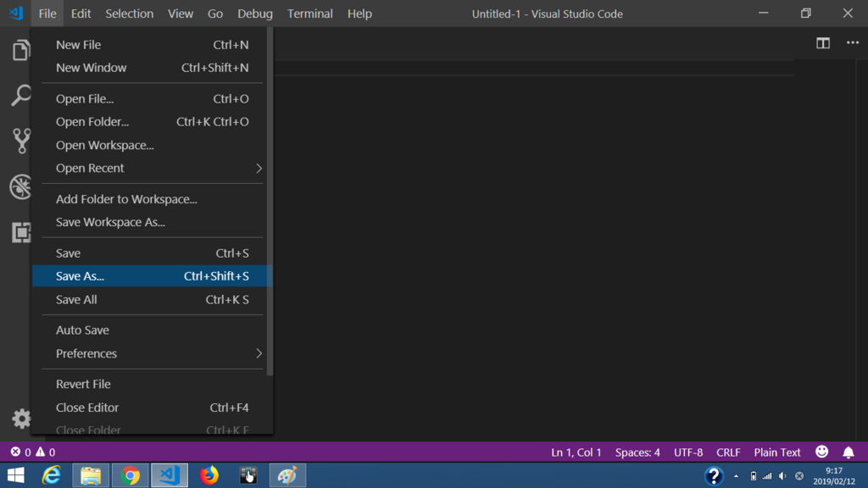Split the editor with split icon

(822, 43)
